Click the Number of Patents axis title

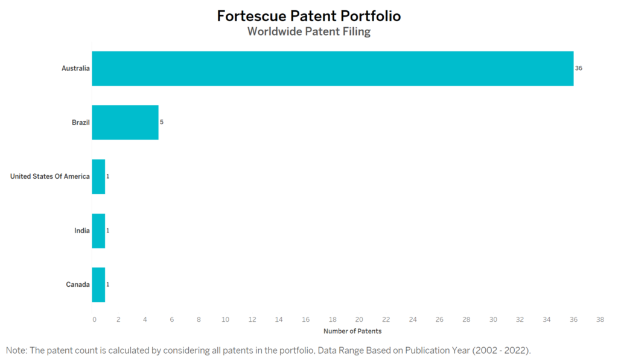click(x=352, y=331)
